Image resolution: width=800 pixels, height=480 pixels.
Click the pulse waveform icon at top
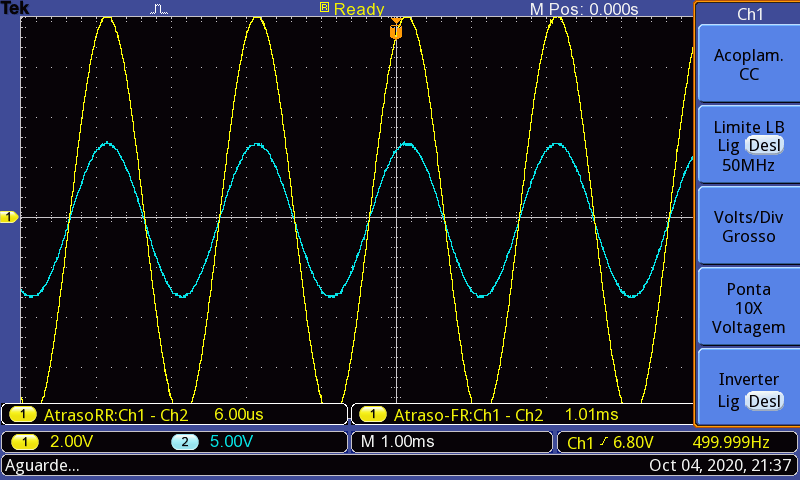pyautogui.click(x=159, y=9)
